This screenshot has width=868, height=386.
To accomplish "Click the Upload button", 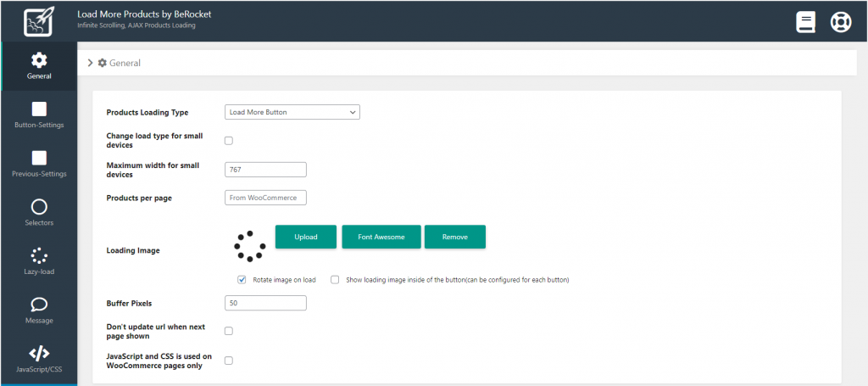I will tap(306, 237).
